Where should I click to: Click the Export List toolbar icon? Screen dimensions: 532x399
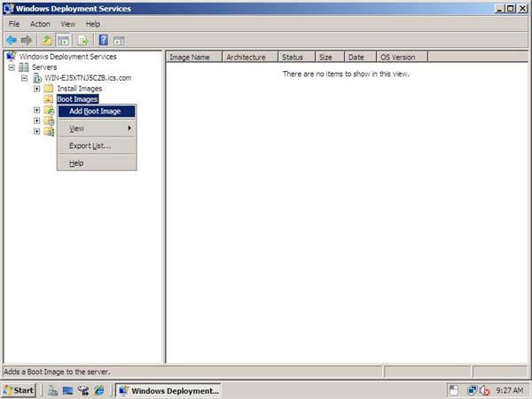(83, 41)
